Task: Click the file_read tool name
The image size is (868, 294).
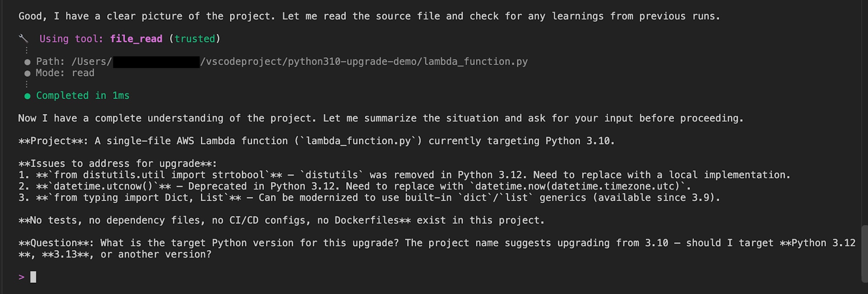Action: tap(136, 39)
